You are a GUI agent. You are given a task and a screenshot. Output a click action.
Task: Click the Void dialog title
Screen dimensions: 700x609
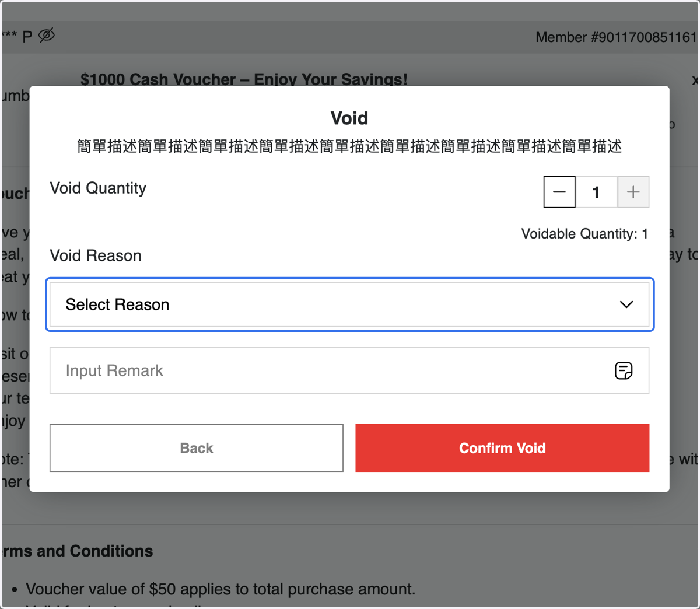349,118
